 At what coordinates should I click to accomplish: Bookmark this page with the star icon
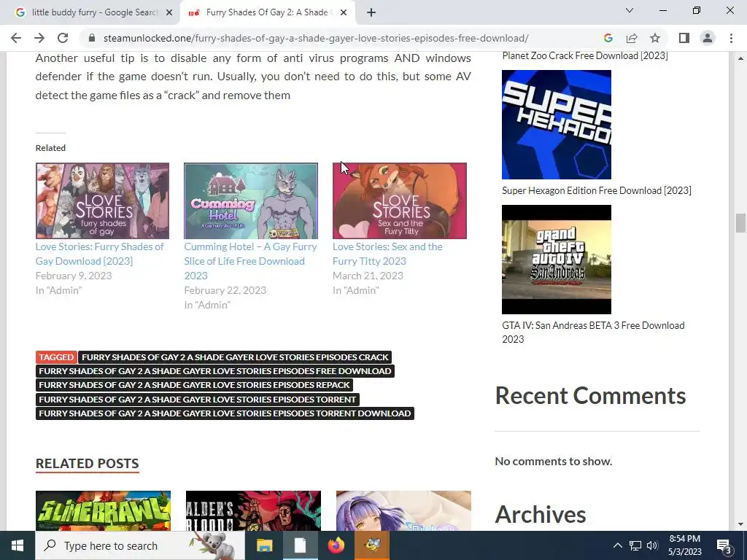pos(655,38)
